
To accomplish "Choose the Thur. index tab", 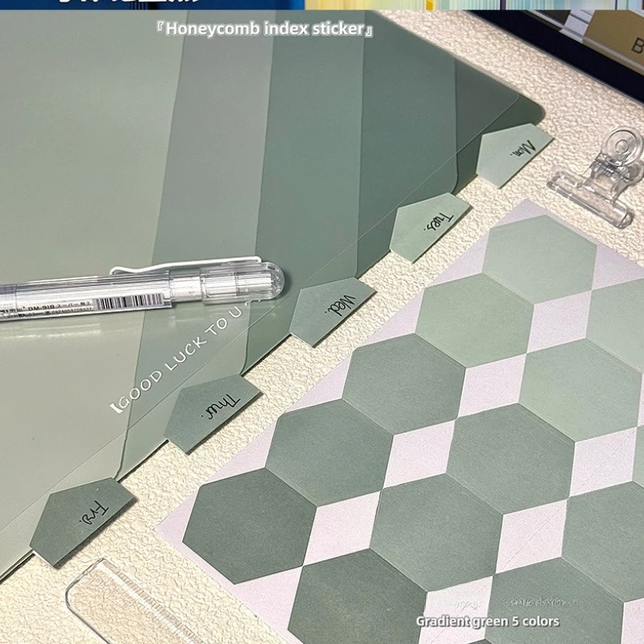I will pos(213,413).
